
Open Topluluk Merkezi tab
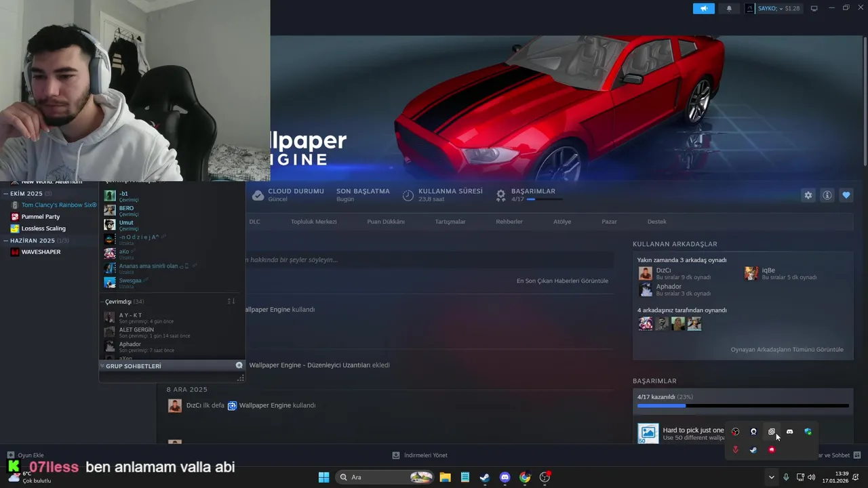tap(313, 222)
